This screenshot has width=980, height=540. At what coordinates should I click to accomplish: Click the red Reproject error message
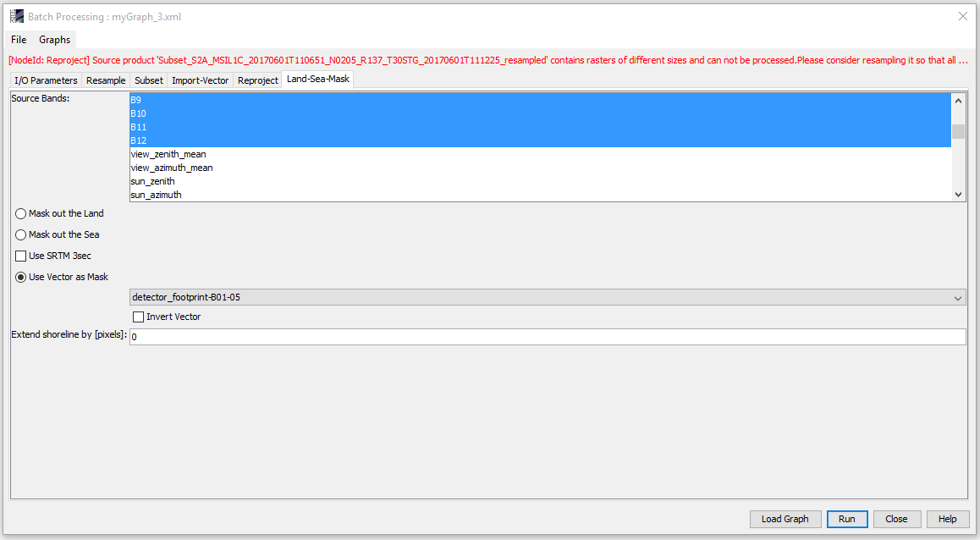488,60
